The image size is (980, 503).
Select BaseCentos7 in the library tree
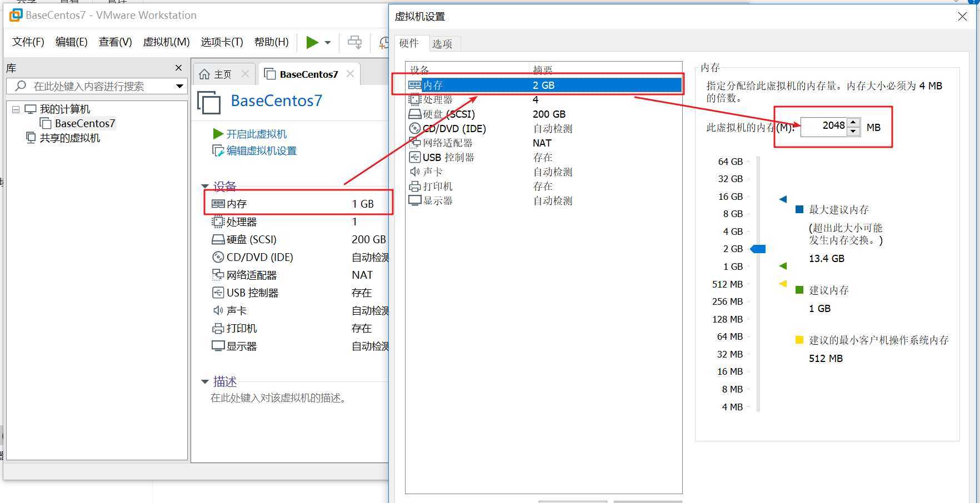tap(85, 123)
